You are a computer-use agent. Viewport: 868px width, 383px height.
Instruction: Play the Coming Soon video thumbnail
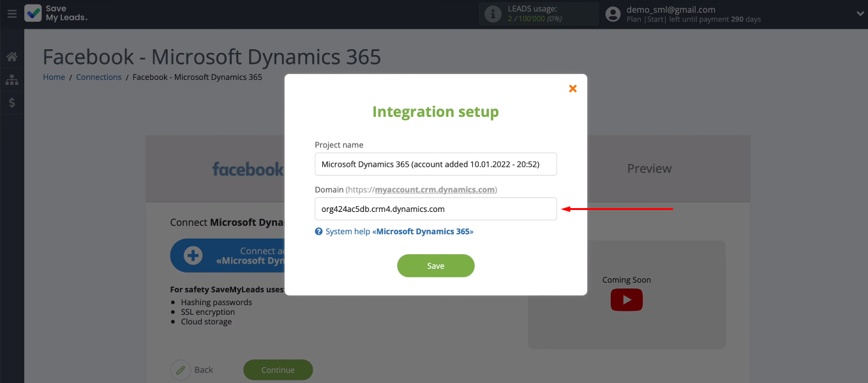pos(627,300)
